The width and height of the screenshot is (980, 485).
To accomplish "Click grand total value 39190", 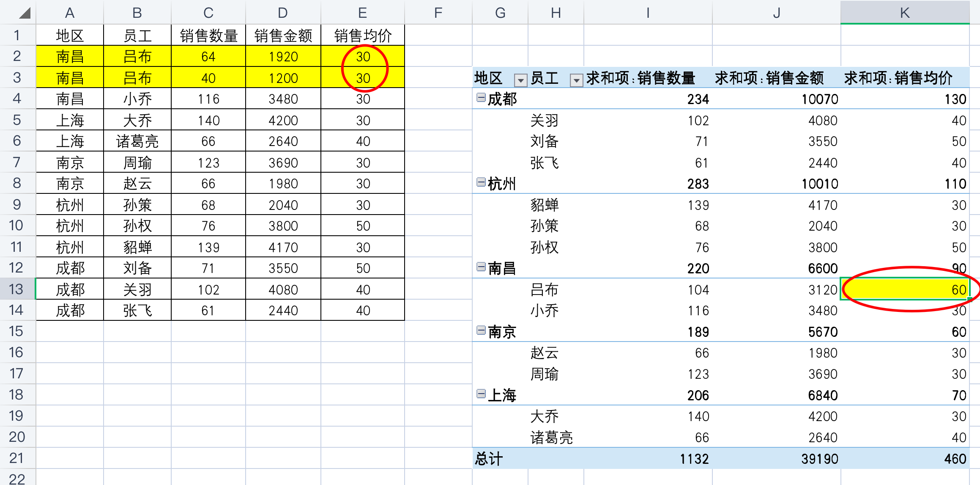I will pos(819,458).
